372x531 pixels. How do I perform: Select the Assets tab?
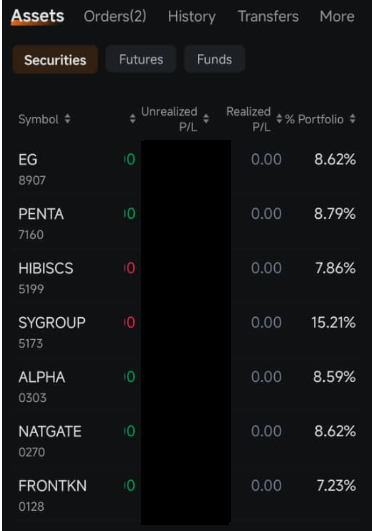point(38,16)
